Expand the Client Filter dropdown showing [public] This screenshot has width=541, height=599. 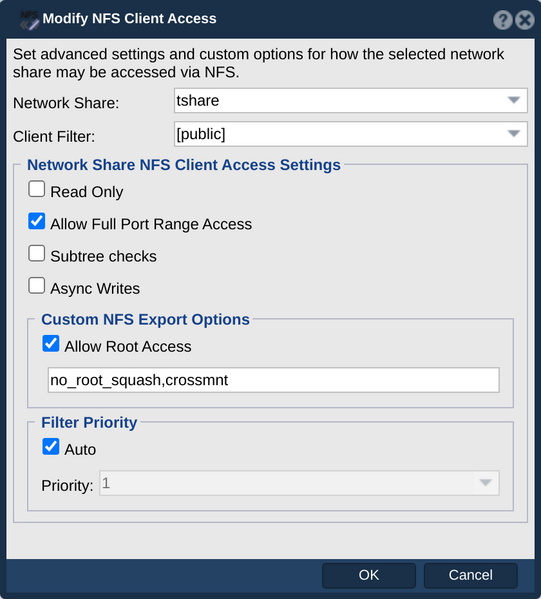pyautogui.click(x=351, y=134)
